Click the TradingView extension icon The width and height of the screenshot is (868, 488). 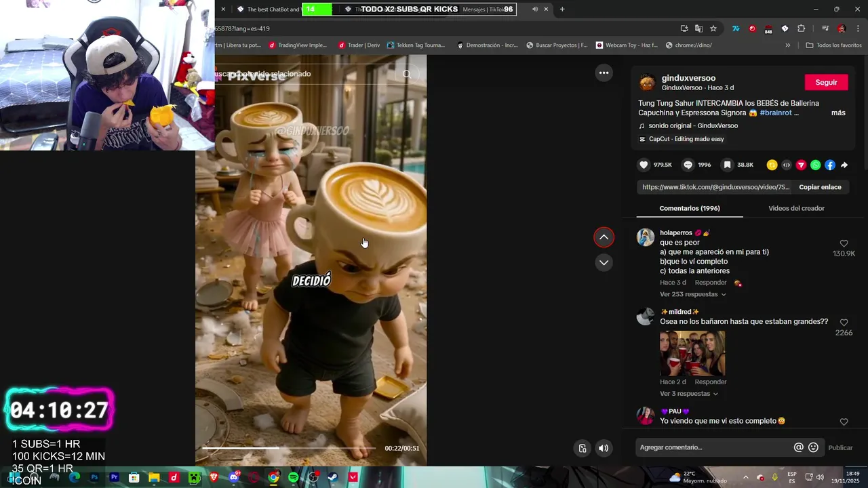(736, 28)
